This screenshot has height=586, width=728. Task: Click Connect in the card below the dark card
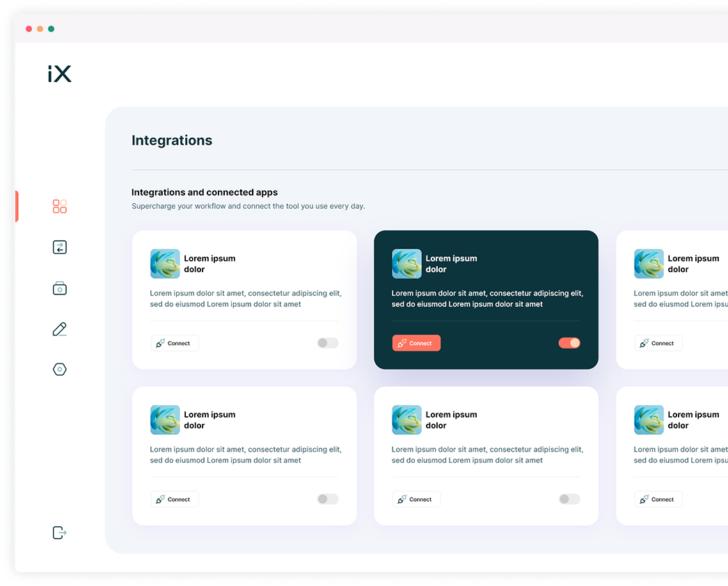pos(416,499)
